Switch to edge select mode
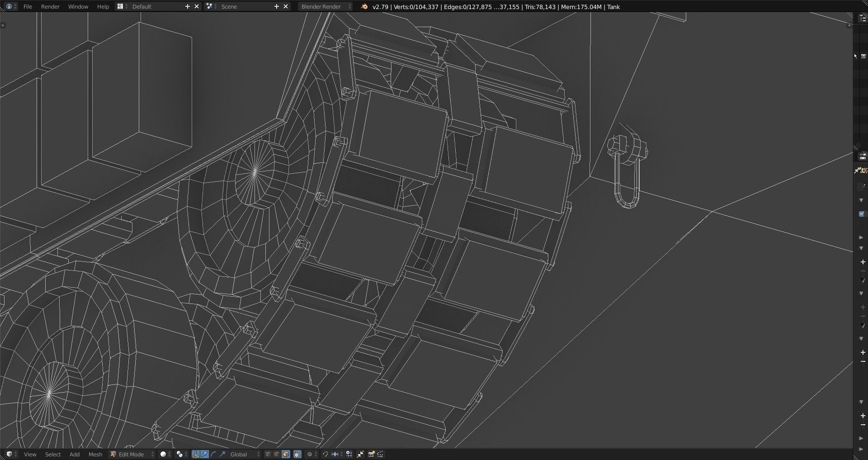This screenshot has width=868, height=460. 277,454
